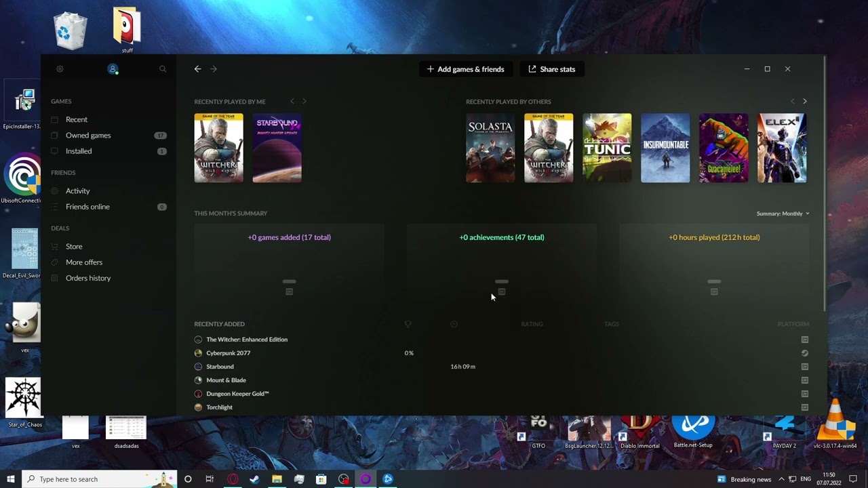The image size is (868, 488).
Task: Expand hidden system tray icons chevron
Action: 781,479
